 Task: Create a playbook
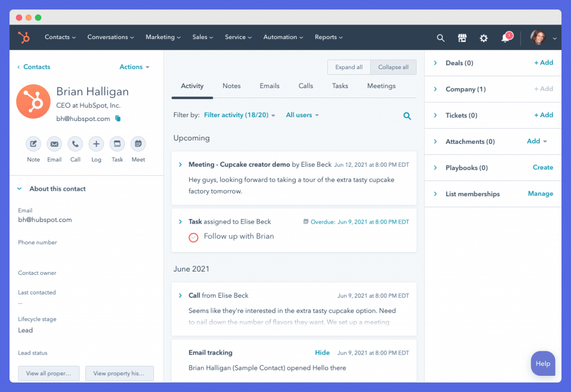[543, 168]
